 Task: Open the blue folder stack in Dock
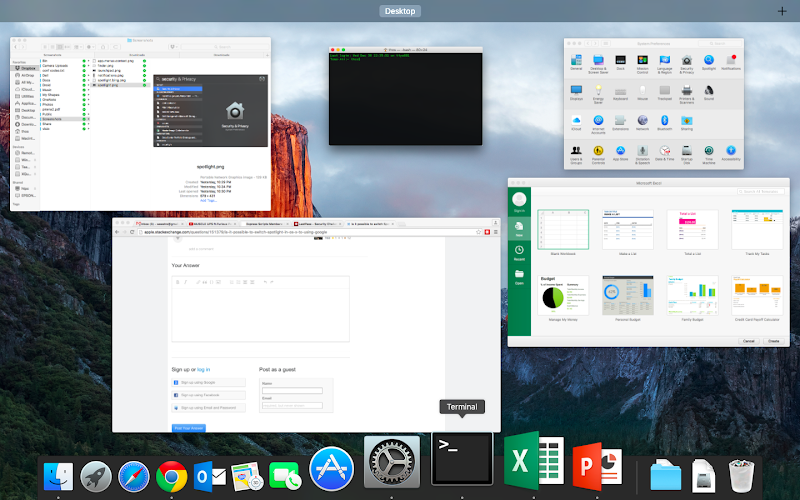[665, 477]
